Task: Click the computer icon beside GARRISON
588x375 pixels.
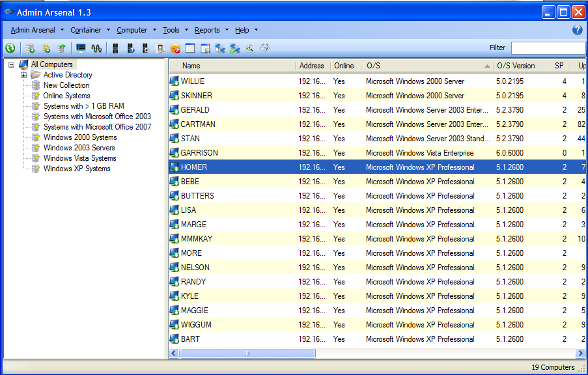Action: [x=174, y=152]
